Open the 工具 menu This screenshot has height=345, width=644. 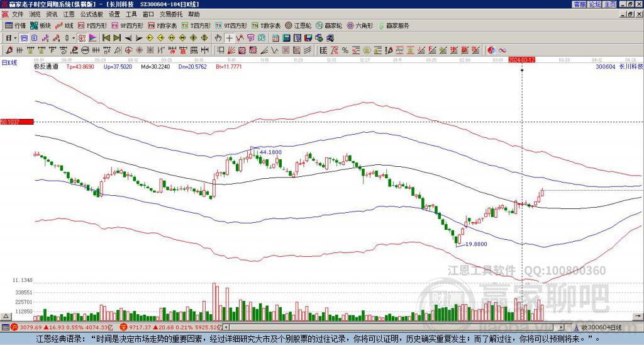[x=131, y=14]
